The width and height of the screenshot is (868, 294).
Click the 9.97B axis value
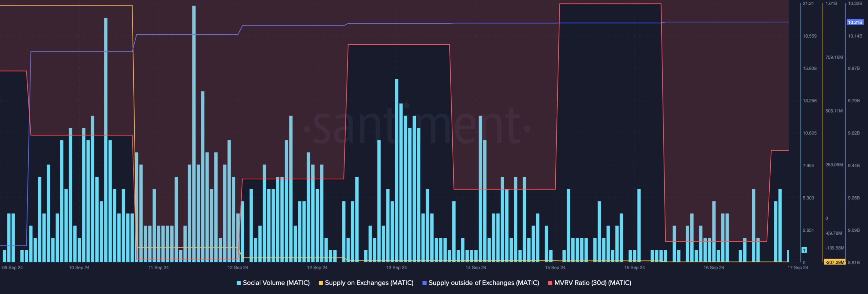854,68
